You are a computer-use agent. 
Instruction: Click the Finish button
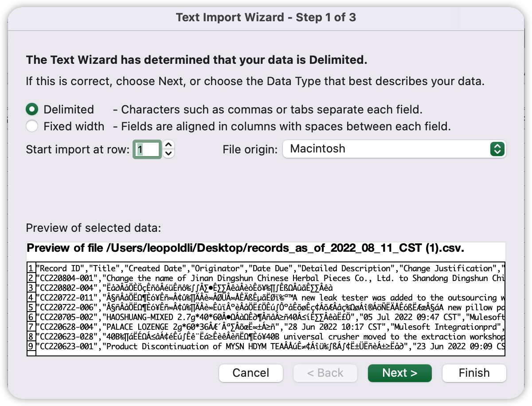(x=474, y=373)
